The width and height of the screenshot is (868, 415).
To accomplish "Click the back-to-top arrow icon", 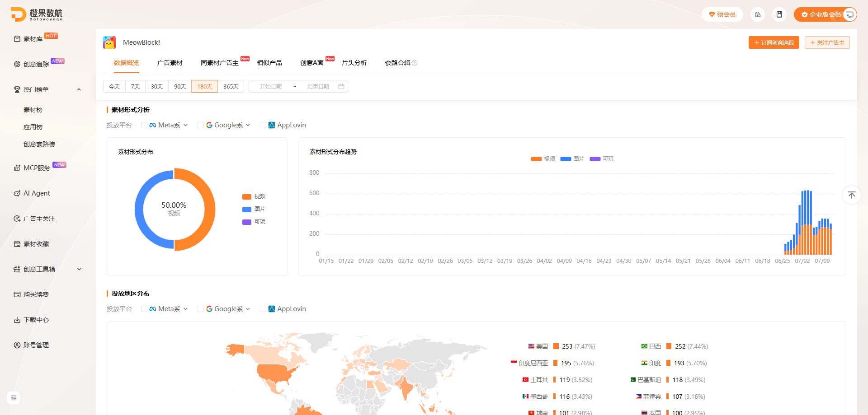I will point(852,195).
